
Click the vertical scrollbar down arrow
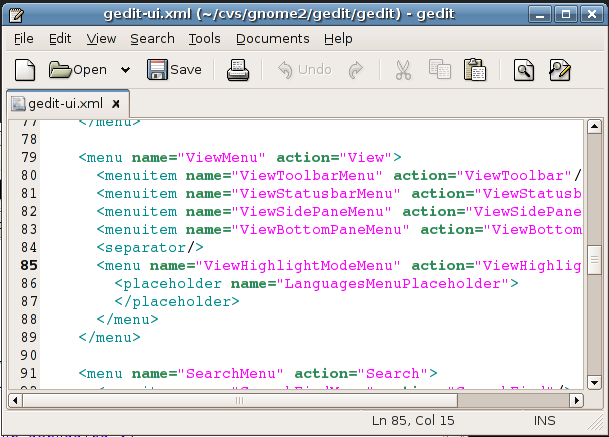[x=594, y=382]
